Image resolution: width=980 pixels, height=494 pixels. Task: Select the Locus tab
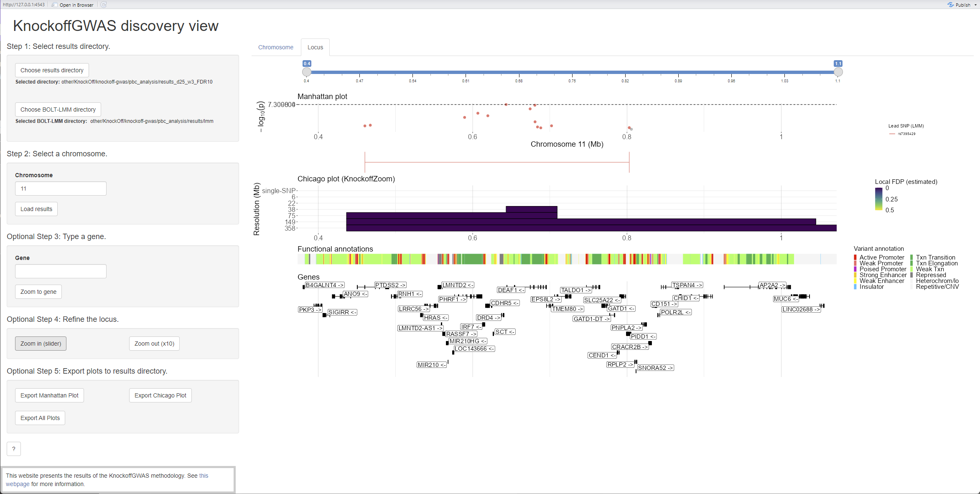click(315, 47)
